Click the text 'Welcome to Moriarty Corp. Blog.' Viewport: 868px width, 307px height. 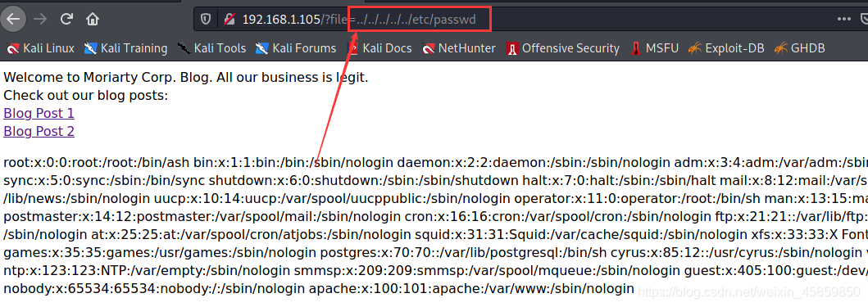point(107,78)
